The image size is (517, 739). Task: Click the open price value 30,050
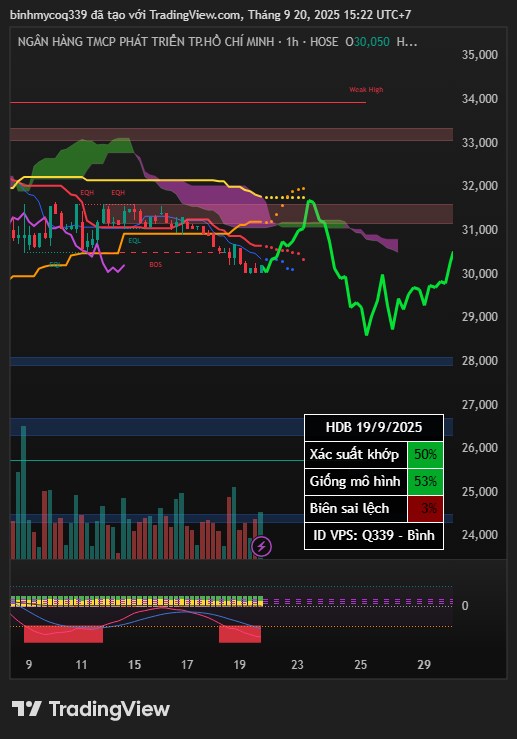click(372, 42)
